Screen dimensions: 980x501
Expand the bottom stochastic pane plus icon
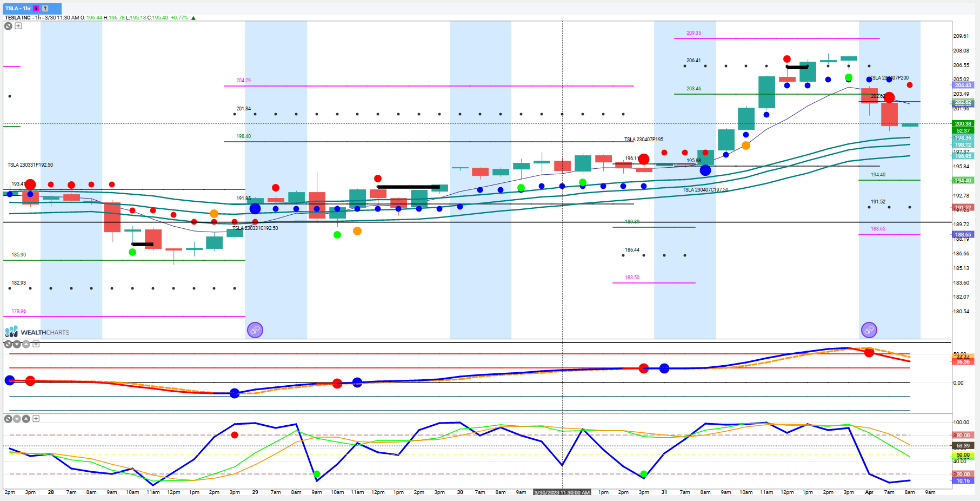(x=36, y=419)
